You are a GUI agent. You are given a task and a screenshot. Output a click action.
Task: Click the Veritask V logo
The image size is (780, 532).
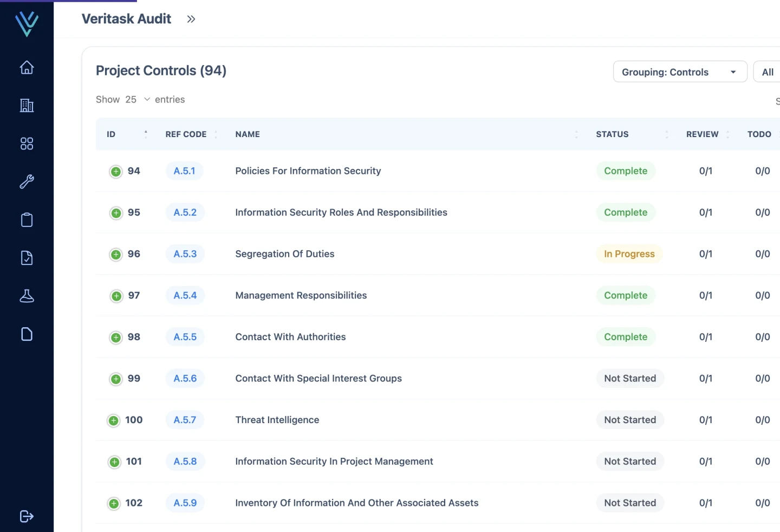click(27, 24)
